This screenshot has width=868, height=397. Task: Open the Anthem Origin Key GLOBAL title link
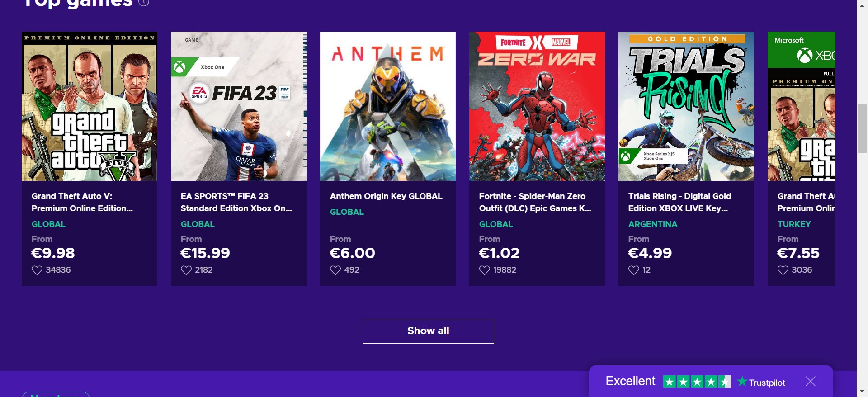[x=386, y=196]
